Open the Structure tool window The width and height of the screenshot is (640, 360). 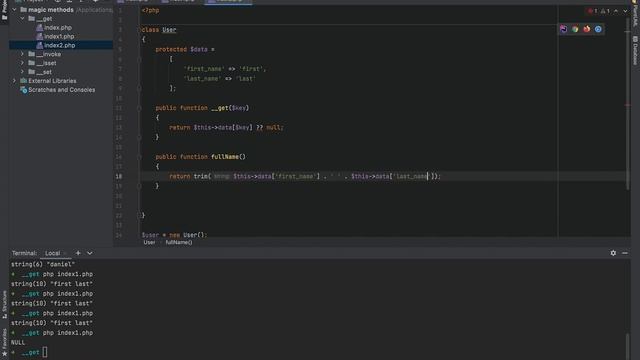(4, 304)
